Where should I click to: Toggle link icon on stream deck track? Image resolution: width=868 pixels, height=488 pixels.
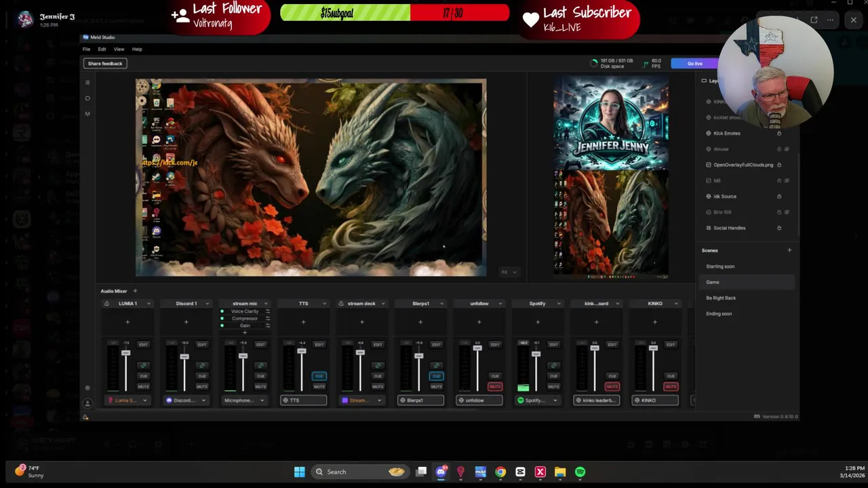[x=378, y=365]
